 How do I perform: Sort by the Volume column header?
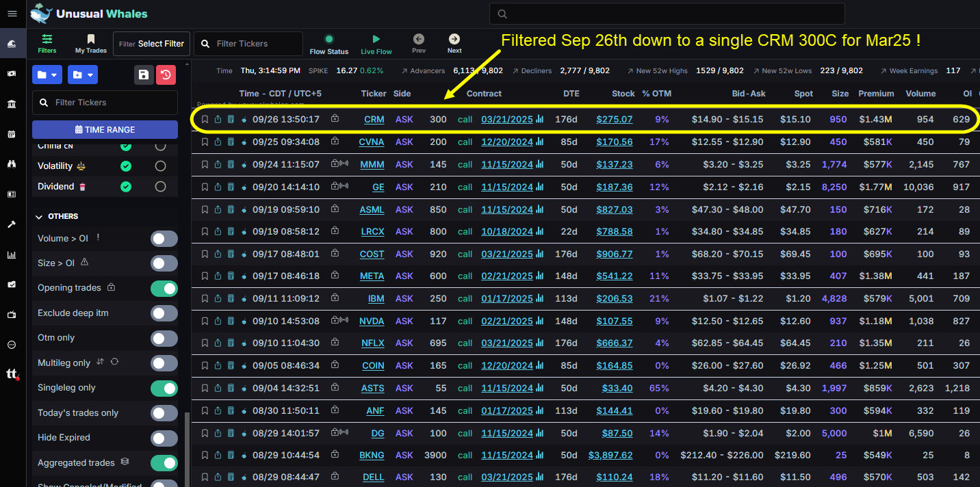(920, 94)
